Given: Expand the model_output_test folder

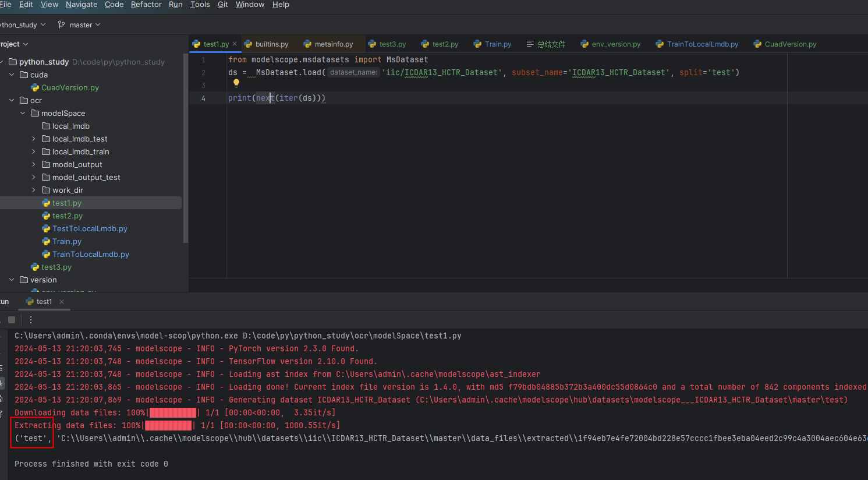Looking at the screenshot, I should pyautogui.click(x=34, y=177).
